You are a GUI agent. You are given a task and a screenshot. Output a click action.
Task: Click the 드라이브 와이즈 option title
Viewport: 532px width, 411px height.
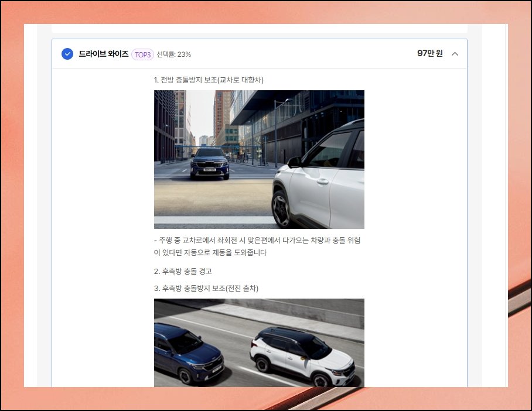[104, 54]
